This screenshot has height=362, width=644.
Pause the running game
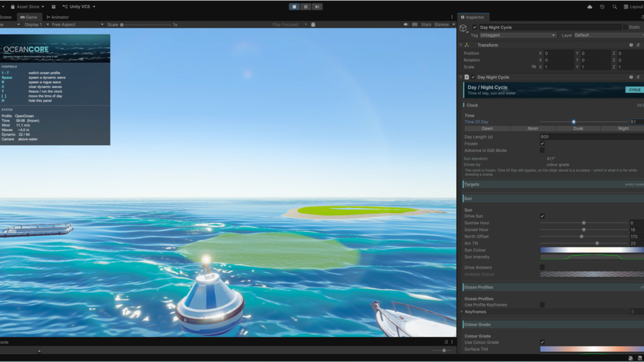(x=305, y=6)
